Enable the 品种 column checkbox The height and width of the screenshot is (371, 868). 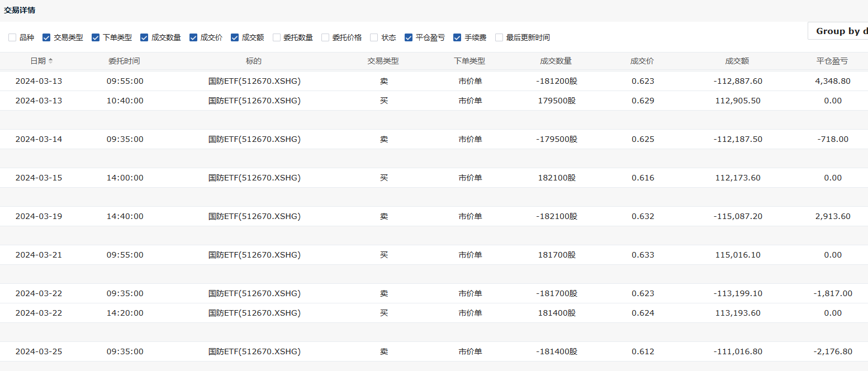coord(12,37)
